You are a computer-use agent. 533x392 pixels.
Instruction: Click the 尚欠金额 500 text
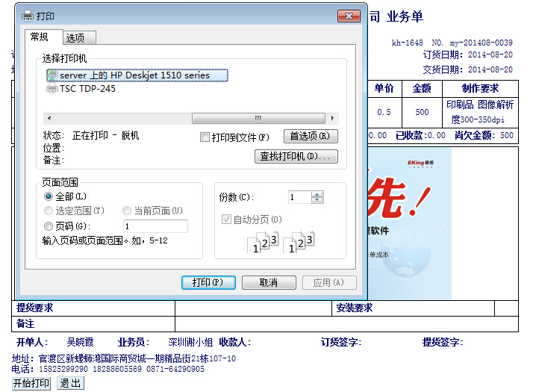click(x=484, y=135)
